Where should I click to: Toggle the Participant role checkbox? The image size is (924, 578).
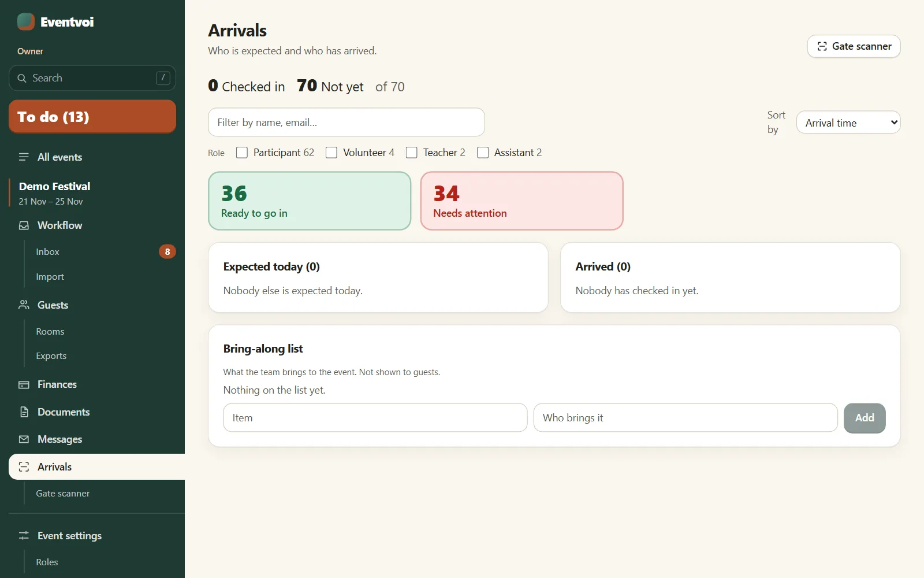click(x=242, y=153)
